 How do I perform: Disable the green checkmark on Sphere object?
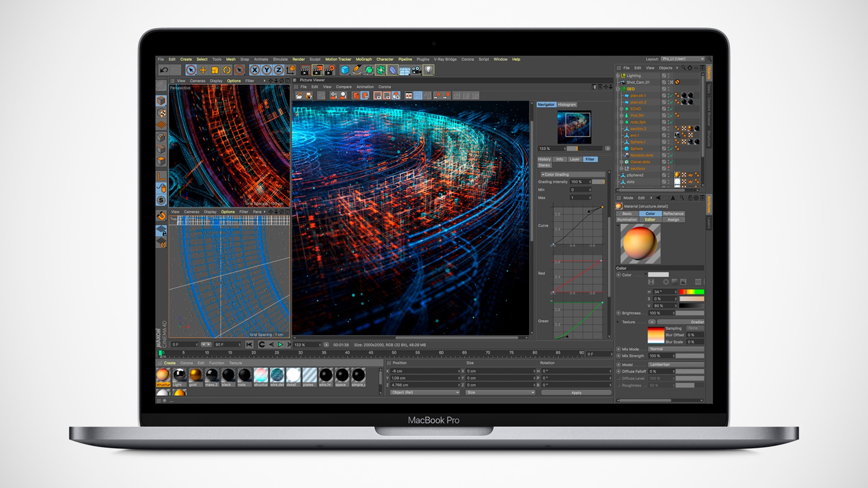671,149
